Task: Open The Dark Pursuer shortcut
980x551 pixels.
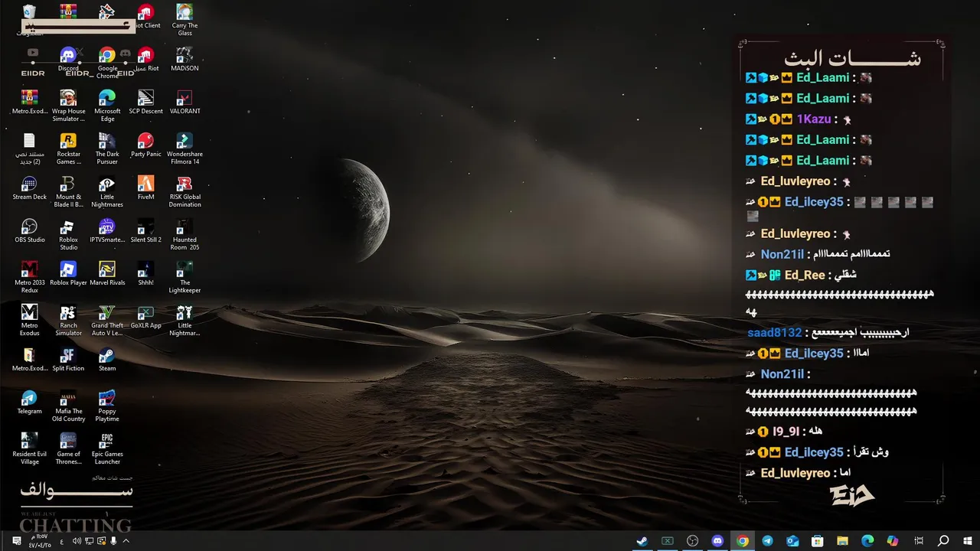Action: tap(107, 148)
